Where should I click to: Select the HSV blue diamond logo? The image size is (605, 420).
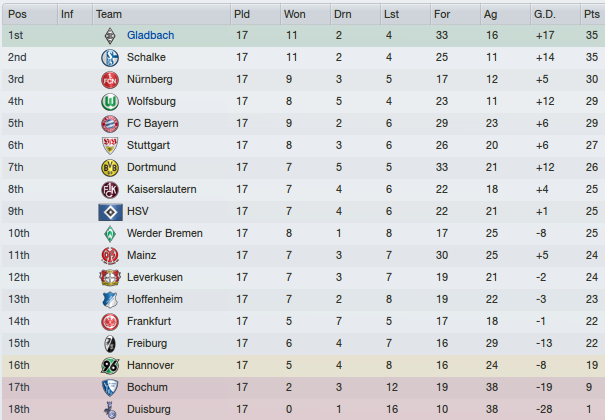point(110,212)
